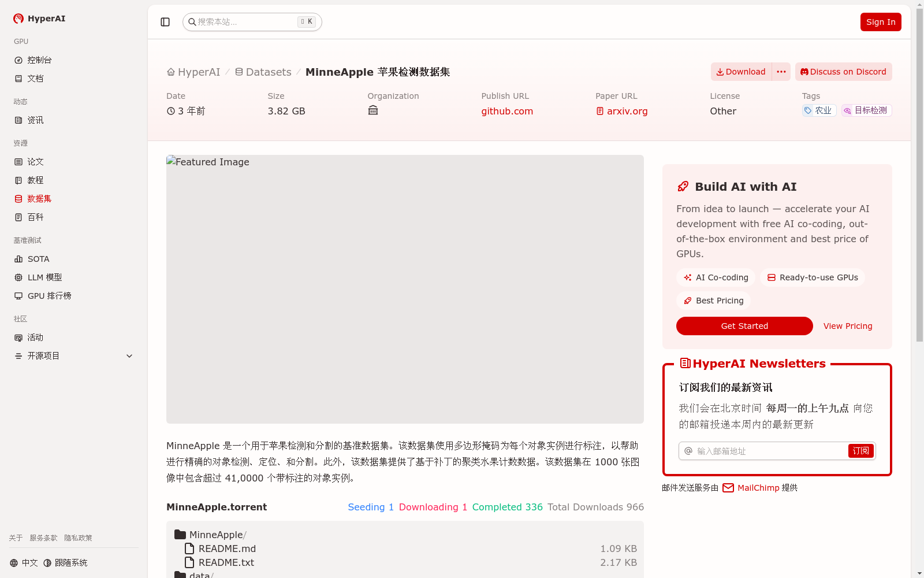Click the Sign In button

[881, 22]
